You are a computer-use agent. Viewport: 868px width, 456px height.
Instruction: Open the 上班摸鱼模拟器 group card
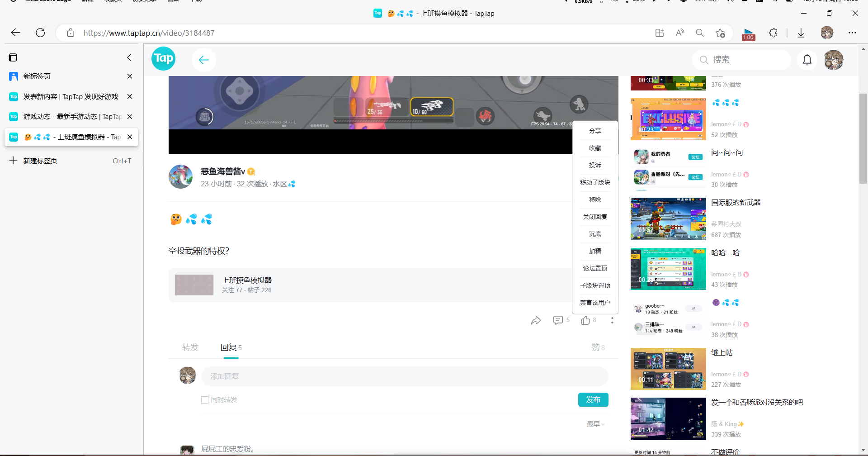click(370, 285)
